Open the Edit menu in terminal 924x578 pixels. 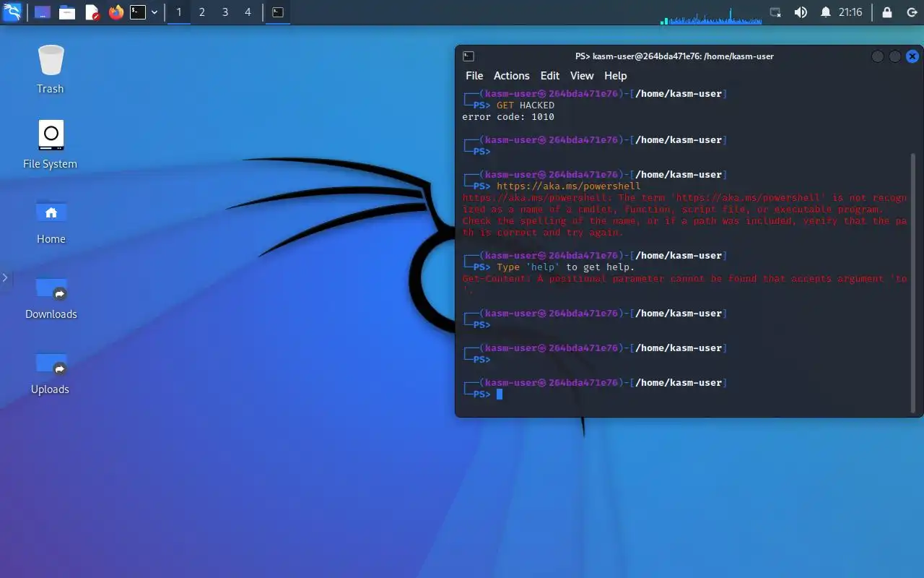click(550, 76)
